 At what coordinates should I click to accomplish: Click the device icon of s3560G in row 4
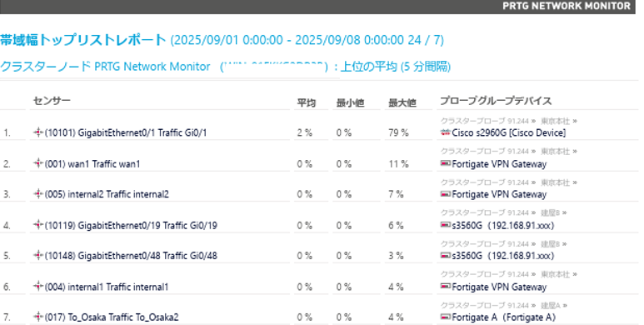(445, 225)
